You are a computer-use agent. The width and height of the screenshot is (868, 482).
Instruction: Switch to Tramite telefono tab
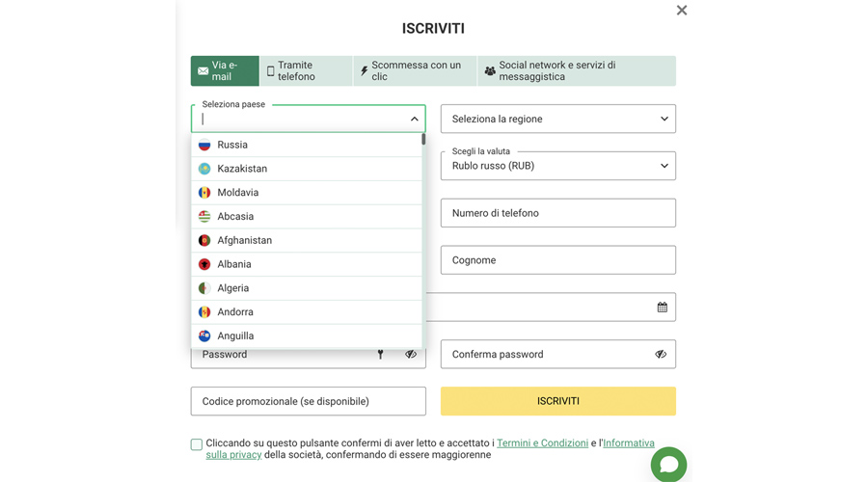306,70
